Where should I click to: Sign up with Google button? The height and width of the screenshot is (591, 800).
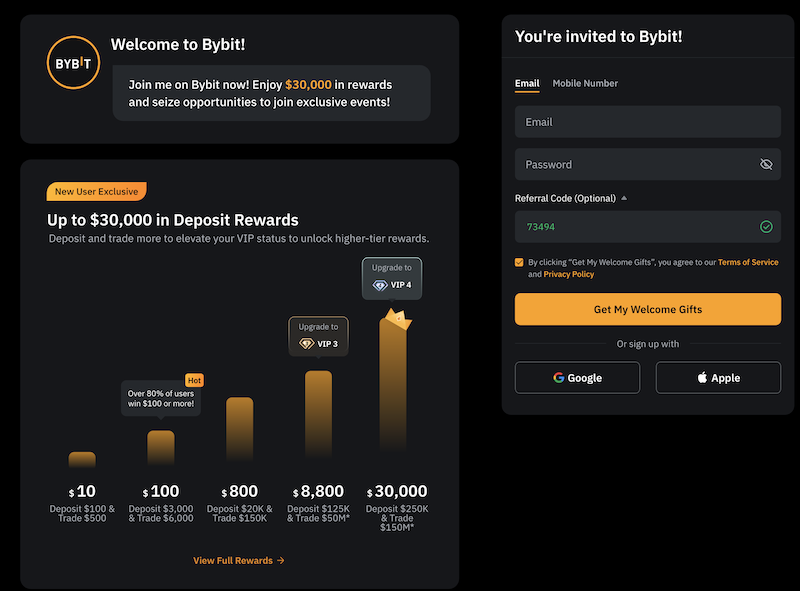click(577, 378)
